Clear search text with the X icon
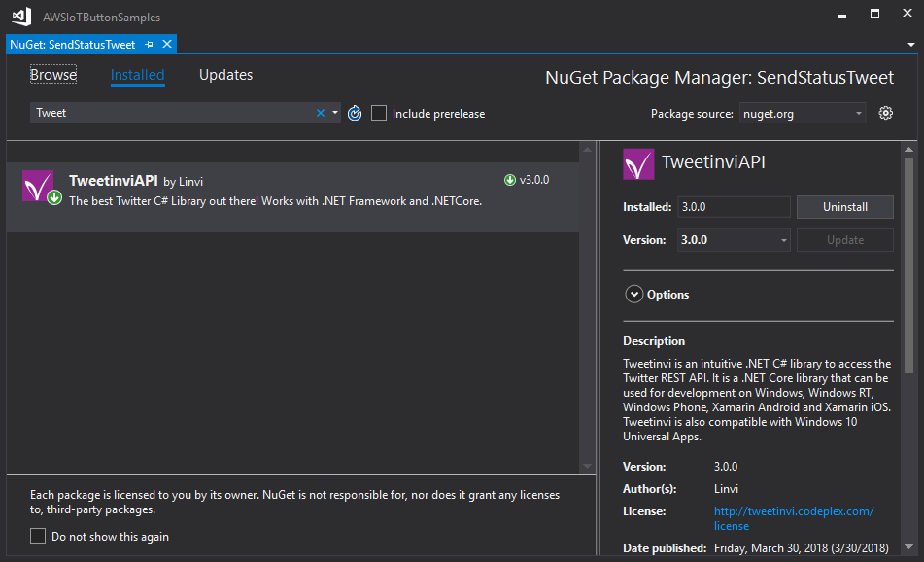Viewport: 924px width, 562px height. pyautogui.click(x=321, y=113)
